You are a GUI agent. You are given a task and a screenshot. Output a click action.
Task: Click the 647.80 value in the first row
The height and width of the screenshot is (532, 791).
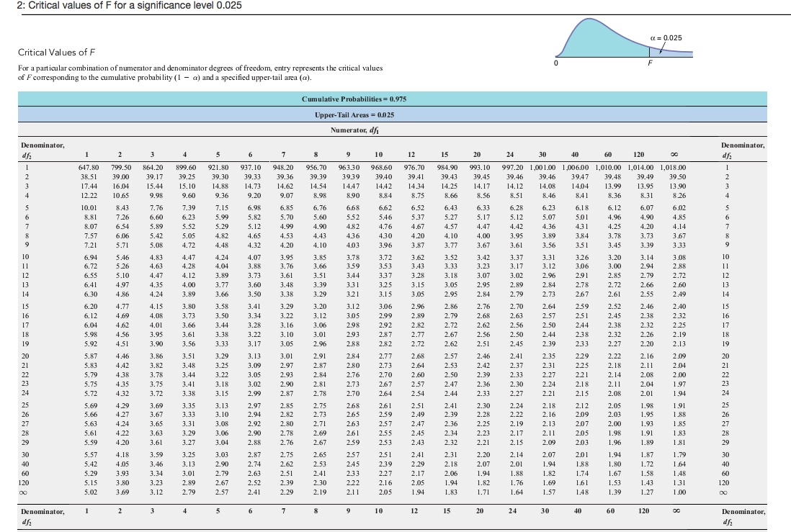pyautogui.click(x=89, y=167)
